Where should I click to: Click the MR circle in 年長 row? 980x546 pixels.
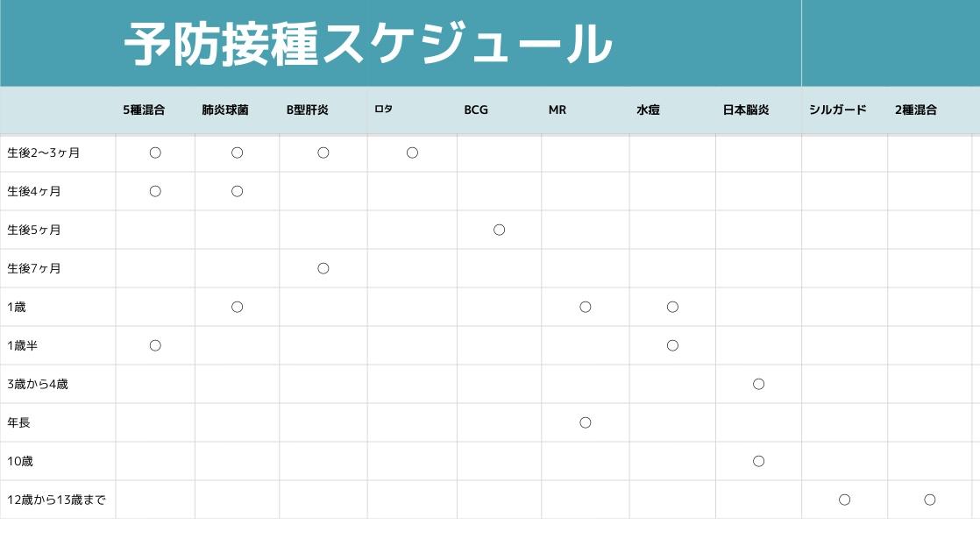point(586,423)
